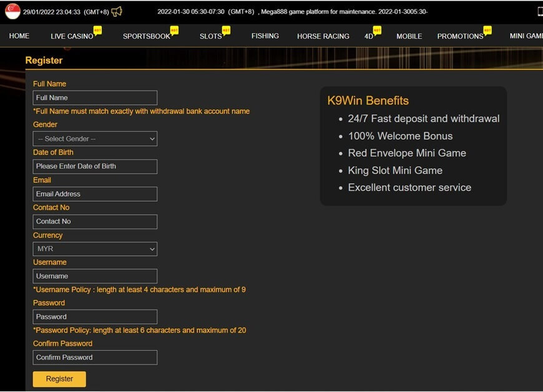Click the date and time display
Screen dimensions: 543x392
(66, 12)
